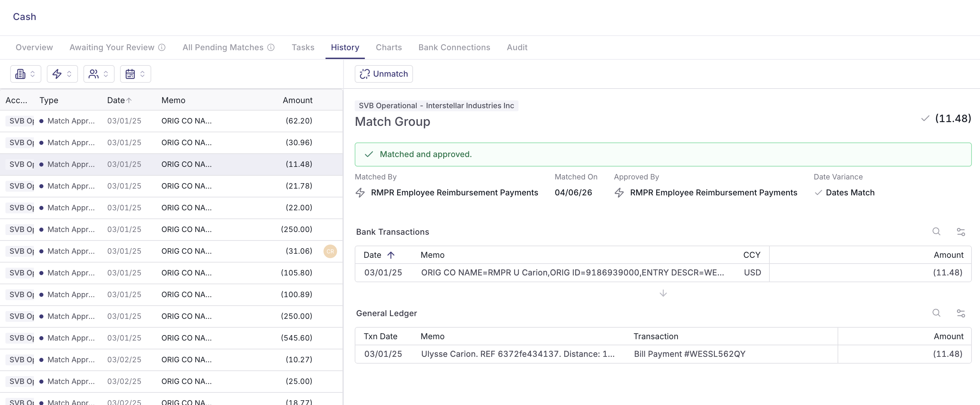Open the Charts tab
Image resolution: width=980 pixels, height=405 pixels.
[388, 47]
